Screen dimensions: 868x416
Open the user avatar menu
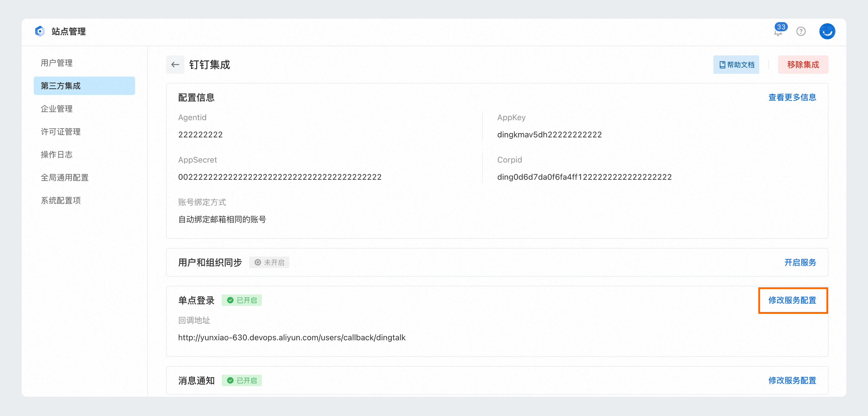click(827, 31)
